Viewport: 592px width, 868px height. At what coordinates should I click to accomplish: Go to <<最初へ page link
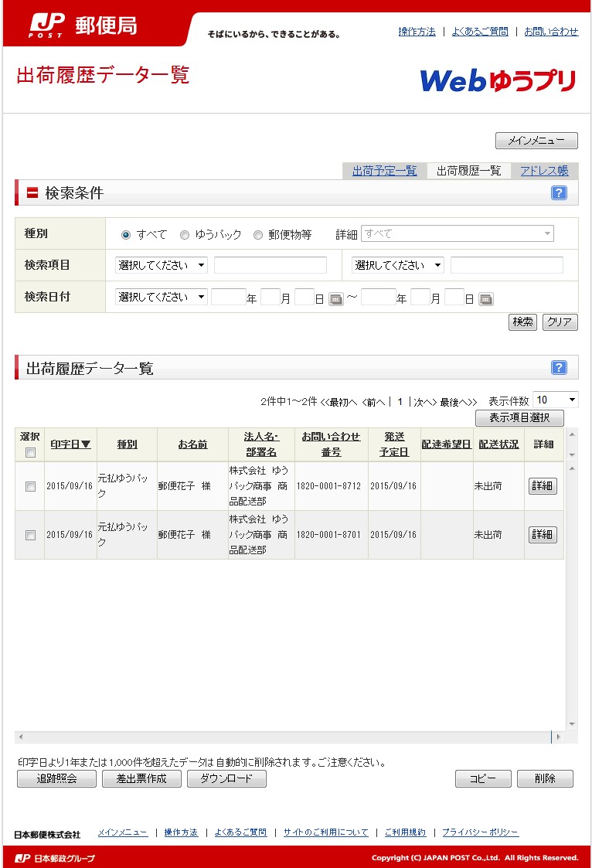[339, 402]
